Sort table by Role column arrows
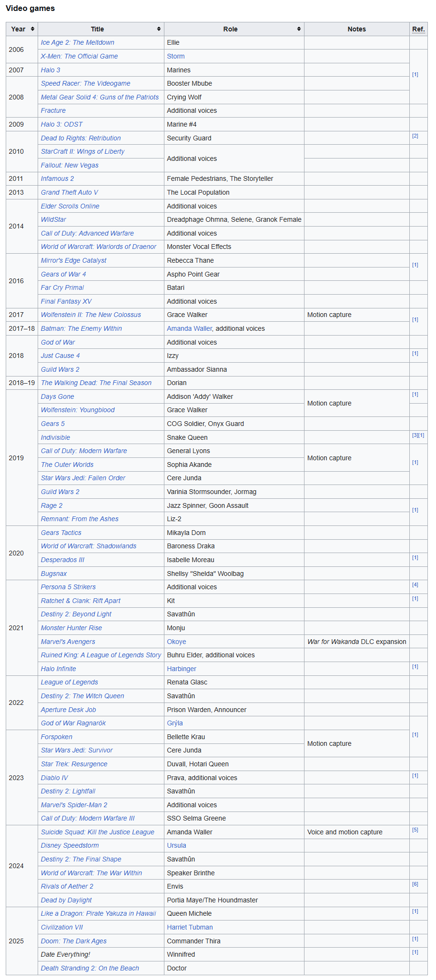 pyautogui.click(x=299, y=29)
